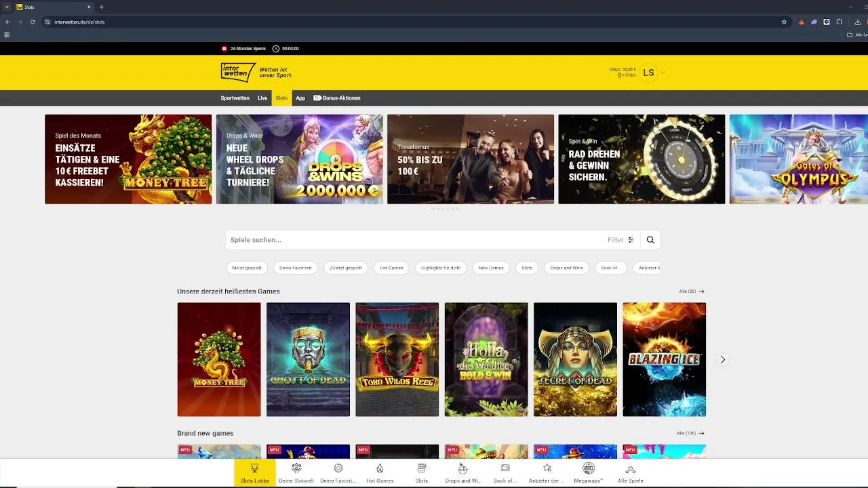Expand the account dropdown chevron beside LS

(663, 73)
